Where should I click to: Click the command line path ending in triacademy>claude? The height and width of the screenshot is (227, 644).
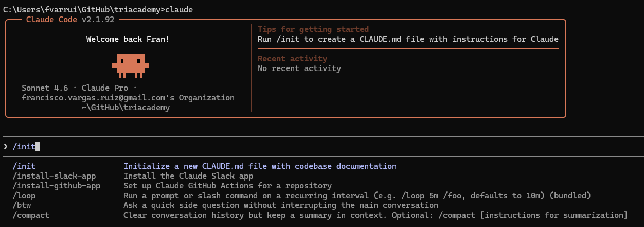click(98, 10)
